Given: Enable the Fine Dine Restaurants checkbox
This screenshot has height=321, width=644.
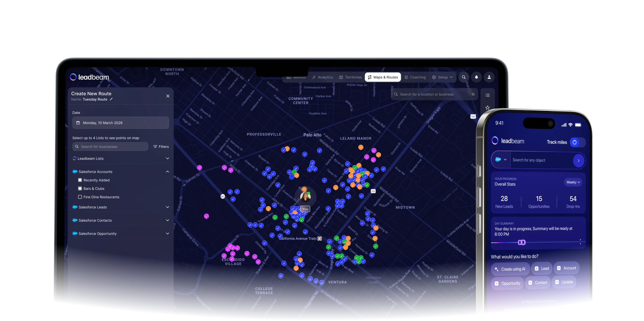Looking at the screenshot, I should tap(80, 197).
